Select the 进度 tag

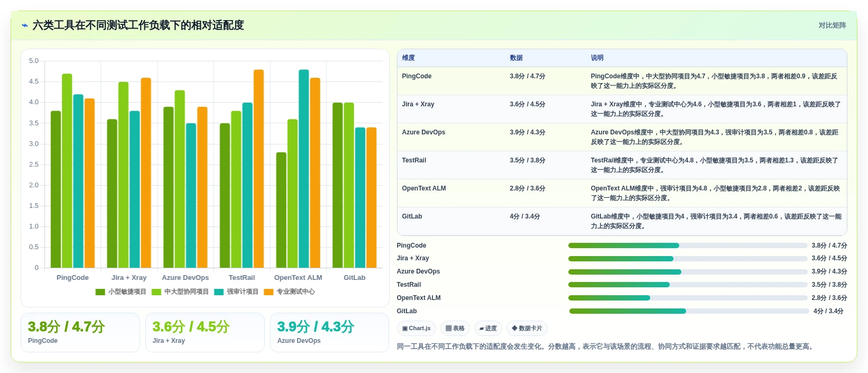(488, 328)
